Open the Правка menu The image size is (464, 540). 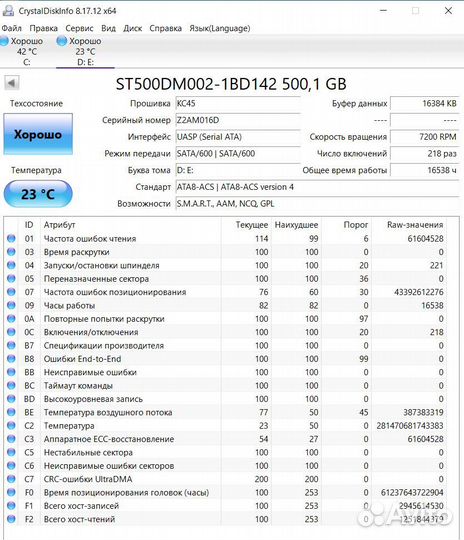pyautogui.click(x=43, y=28)
